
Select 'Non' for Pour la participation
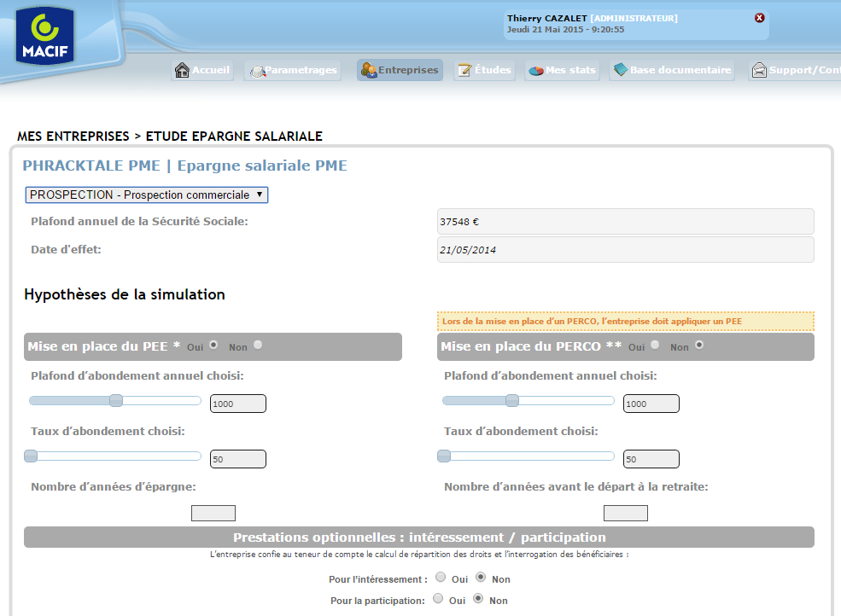click(x=480, y=600)
